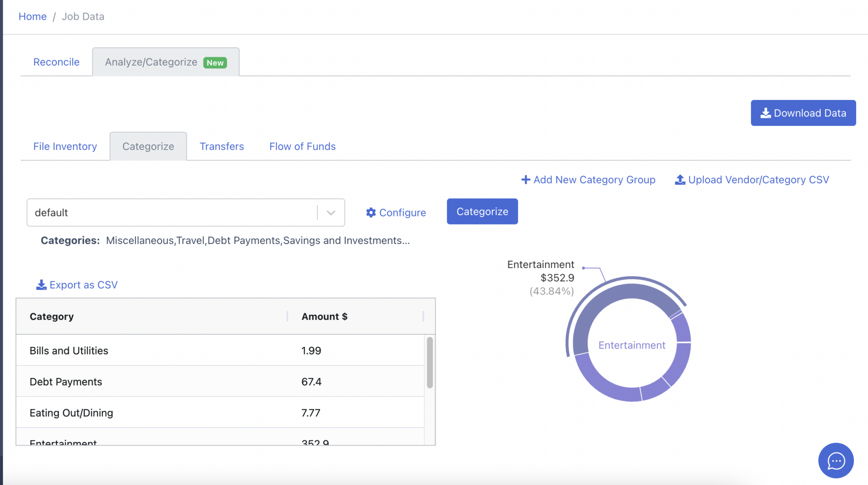Image resolution: width=868 pixels, height=485 pixels.
Task: Open the Analyze/Categorize tab
Action: (x=151, y=61)
